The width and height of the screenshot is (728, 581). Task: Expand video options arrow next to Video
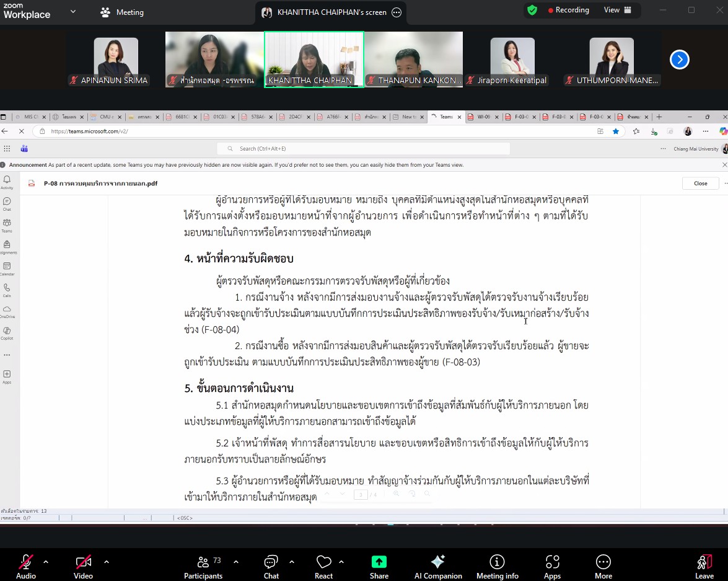pos(107,562)
